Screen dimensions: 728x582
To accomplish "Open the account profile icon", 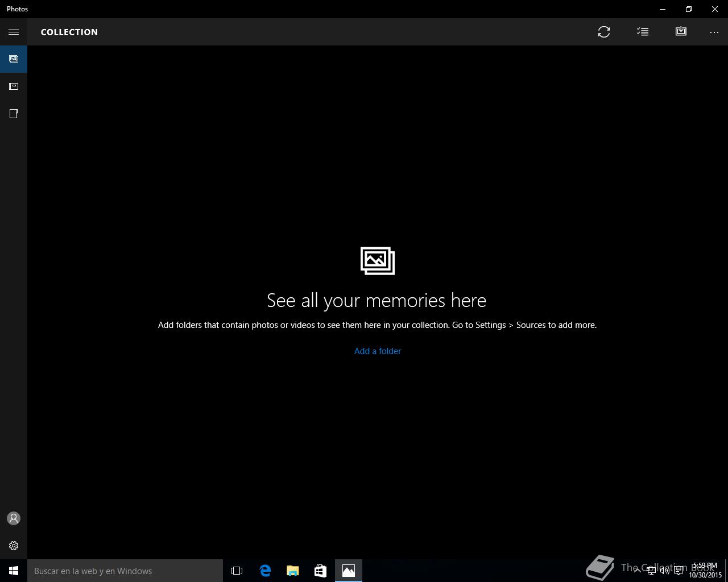I will click(x=14, y=518).
